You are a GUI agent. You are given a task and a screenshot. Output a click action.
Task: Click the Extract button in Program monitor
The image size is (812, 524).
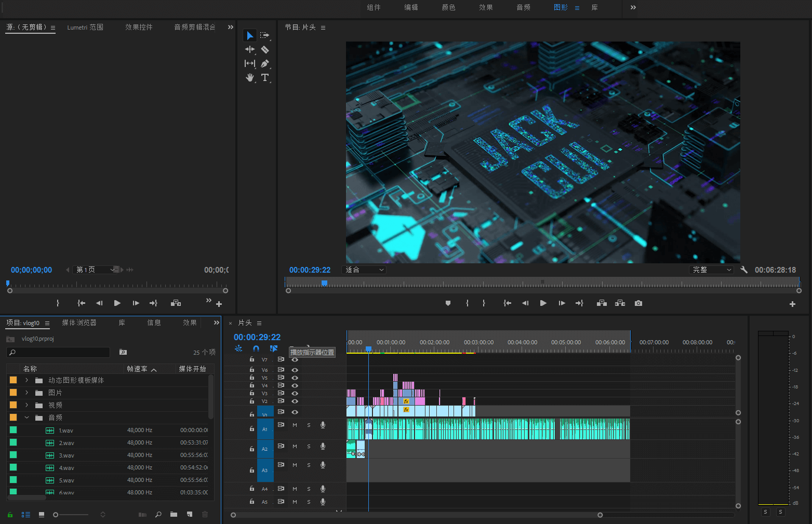[x=620, y=303]
